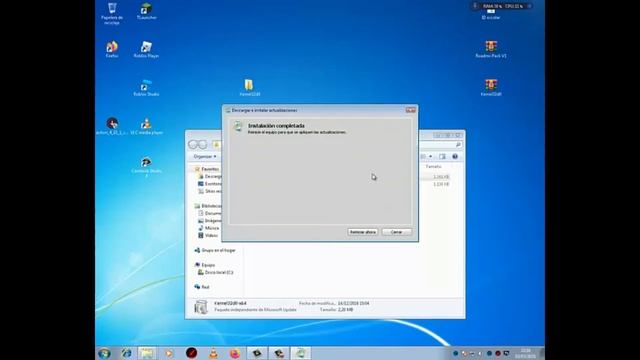This screenshot has width=640, height=360.
Task: Open Disco local (C:) in sidebar
Action: pyautogui.click(x=216, y=272)
